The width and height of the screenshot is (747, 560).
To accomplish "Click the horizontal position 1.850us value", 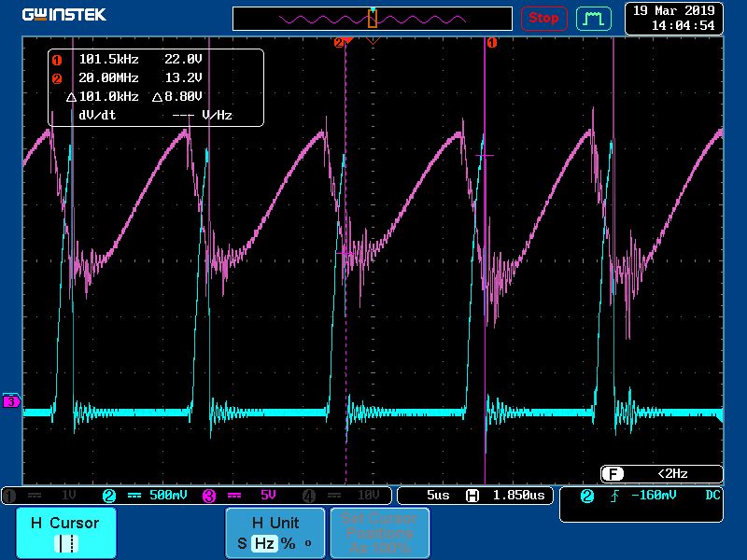I will point(518,496).
